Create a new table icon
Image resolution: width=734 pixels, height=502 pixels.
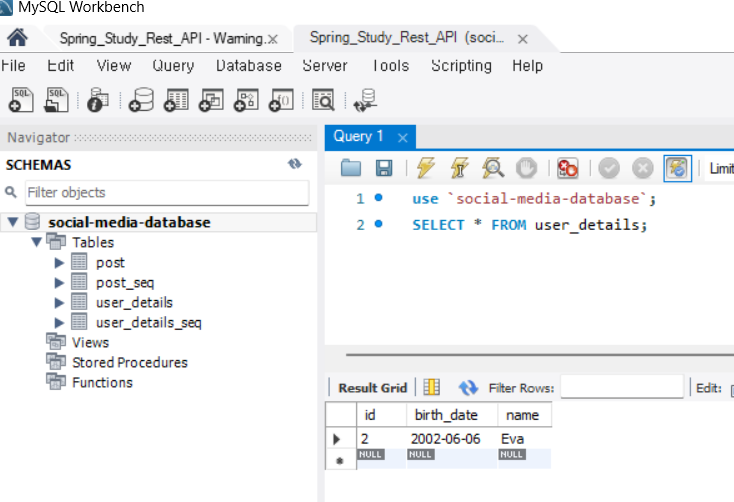pyautogui.click(x=176, y=100)
